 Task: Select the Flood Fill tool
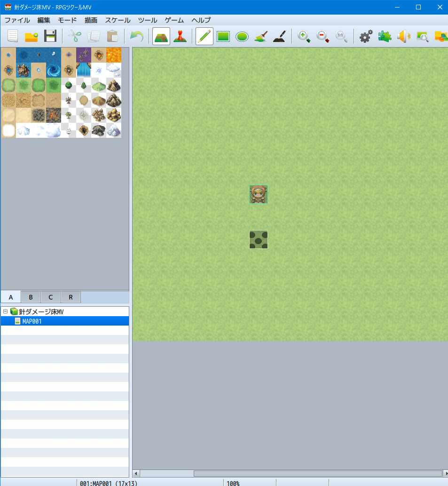(261, 36)
